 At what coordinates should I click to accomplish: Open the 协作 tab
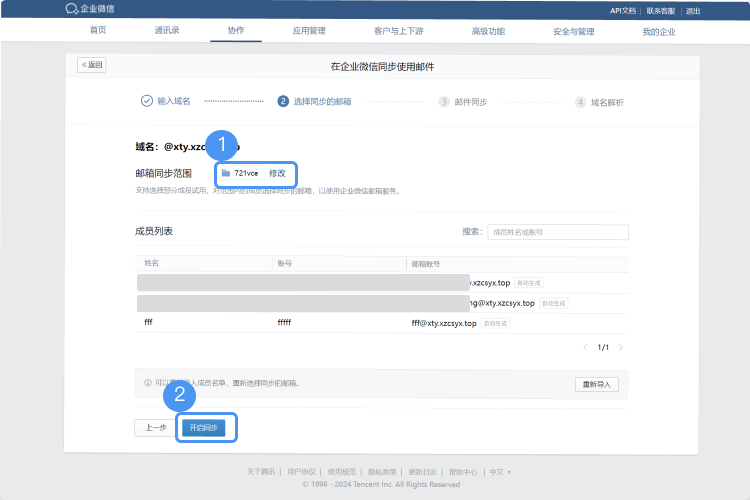235,31
